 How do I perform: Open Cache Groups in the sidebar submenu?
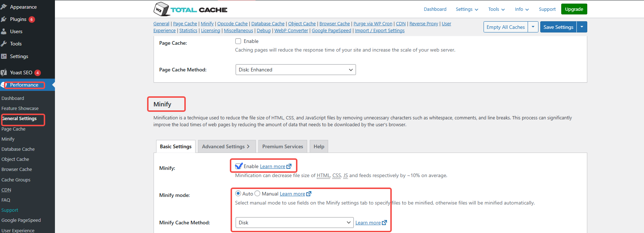pyautogui.click(x=16, y=180)
